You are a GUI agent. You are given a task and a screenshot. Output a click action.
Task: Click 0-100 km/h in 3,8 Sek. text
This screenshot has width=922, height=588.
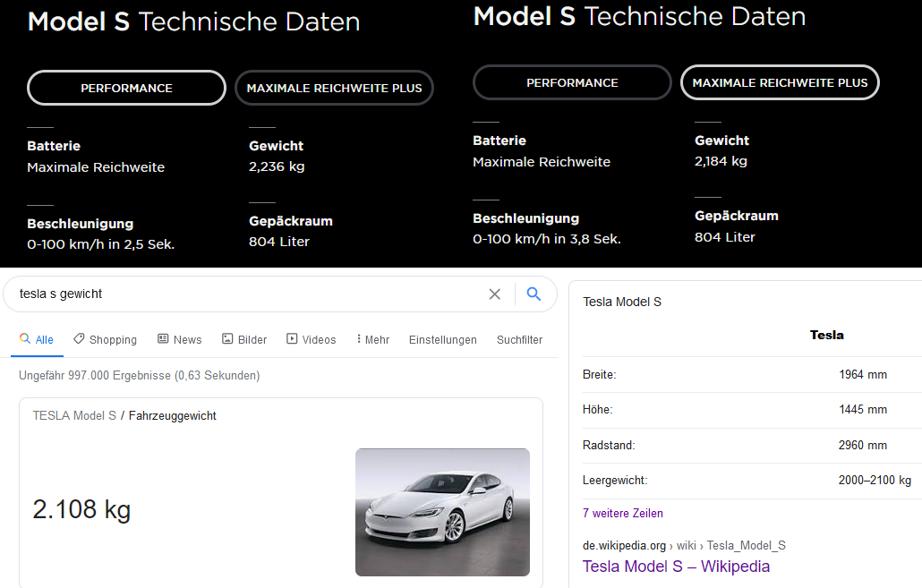click(x=547, y=239)
